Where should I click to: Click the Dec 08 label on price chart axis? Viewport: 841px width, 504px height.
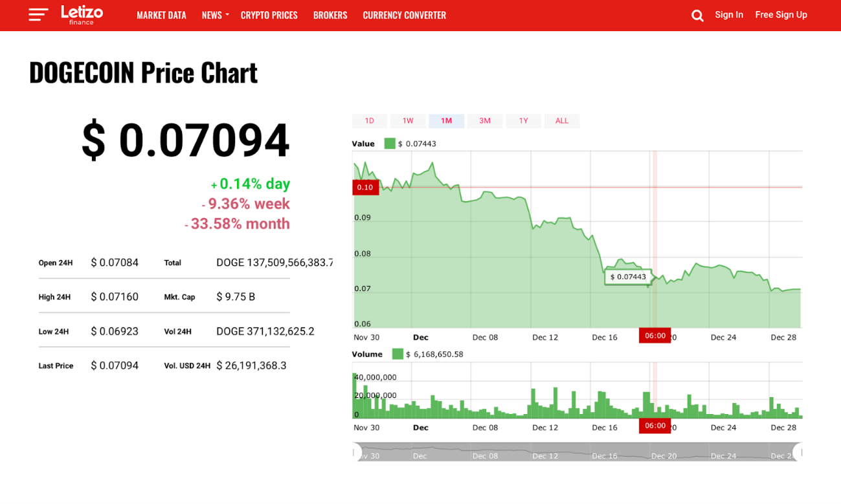[485, 338]
